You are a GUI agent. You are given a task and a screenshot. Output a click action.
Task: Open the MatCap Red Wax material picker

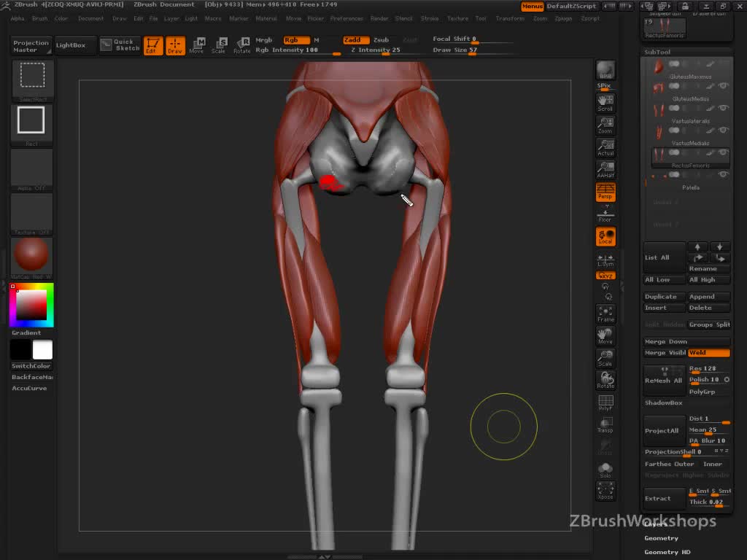32,258
